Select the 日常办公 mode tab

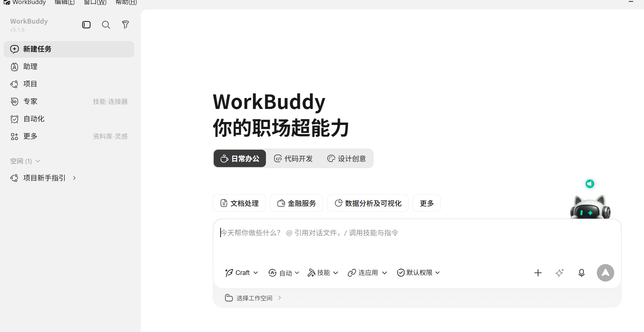240,158
